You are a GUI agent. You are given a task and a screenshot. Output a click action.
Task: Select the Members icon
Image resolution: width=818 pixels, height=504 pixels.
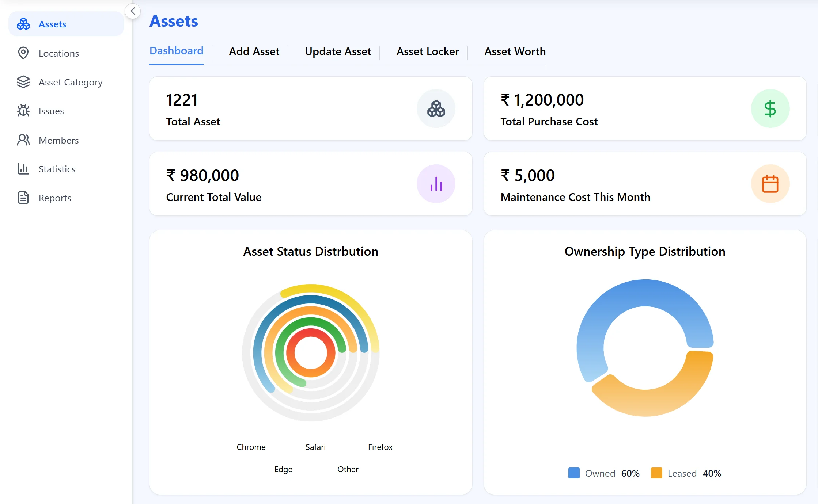[23, 140]
